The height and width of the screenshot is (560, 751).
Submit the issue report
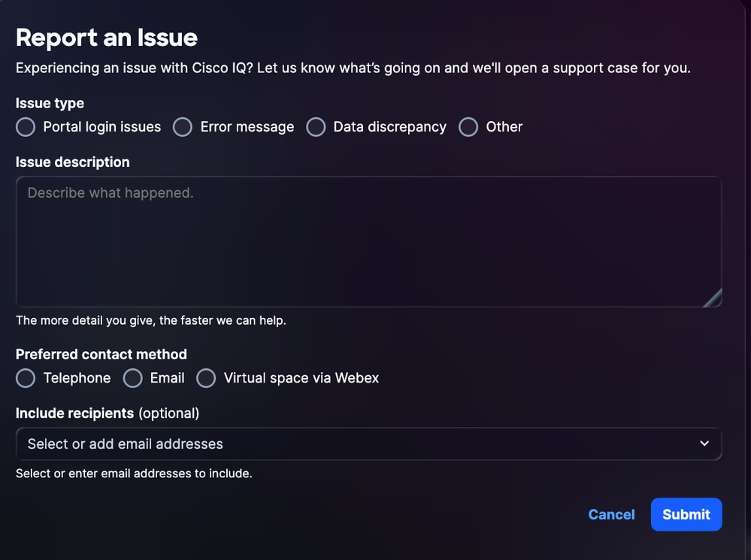click(x=686, y=514)
